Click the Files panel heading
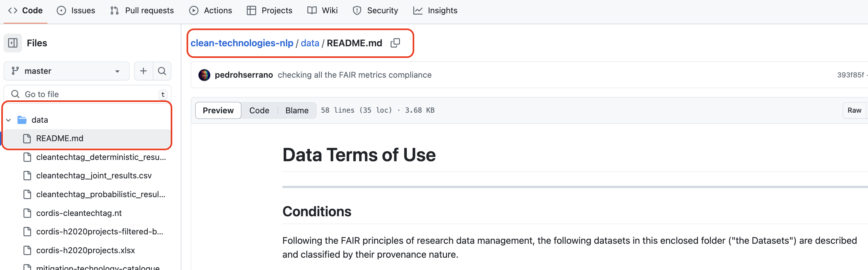Image resolution: width=868 pixels, height=270 pixels. (x=37, y=43)
